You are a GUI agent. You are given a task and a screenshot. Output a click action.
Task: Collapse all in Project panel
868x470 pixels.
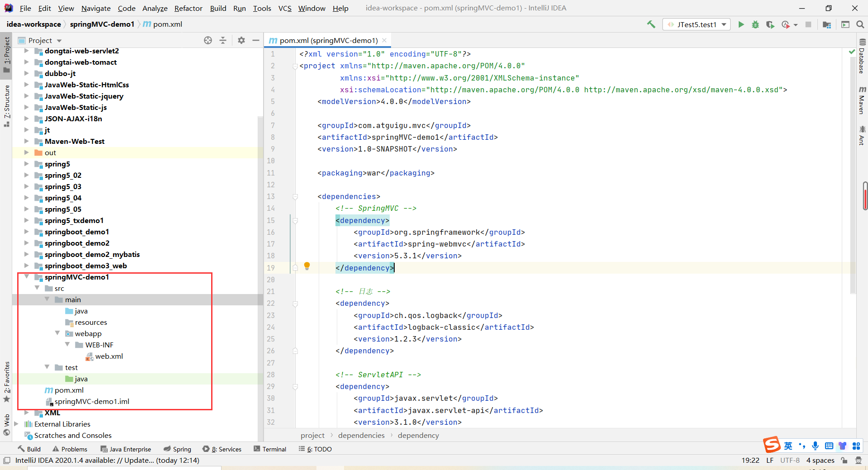[223, 40]
